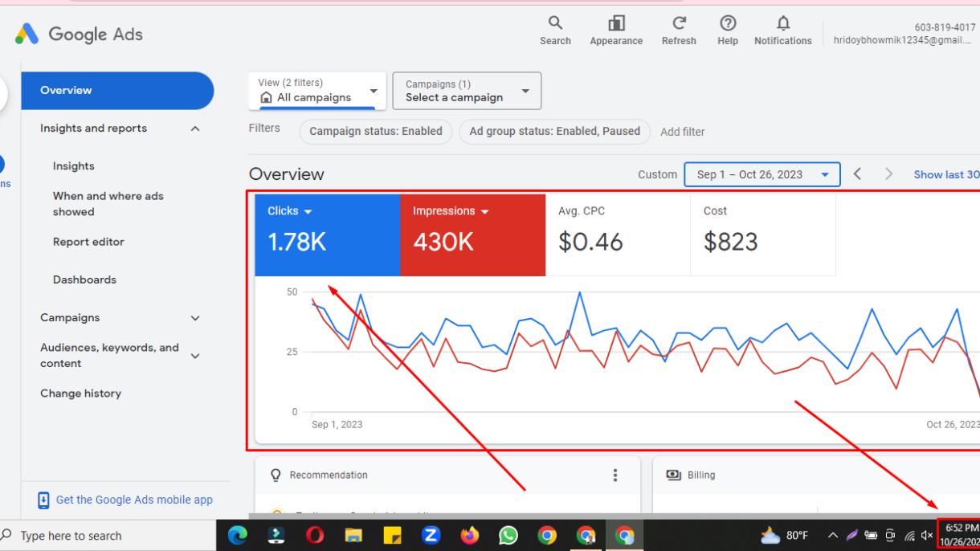Click Add filter
This screenshot has width=980, height=551.
click(x=683, y=132)
